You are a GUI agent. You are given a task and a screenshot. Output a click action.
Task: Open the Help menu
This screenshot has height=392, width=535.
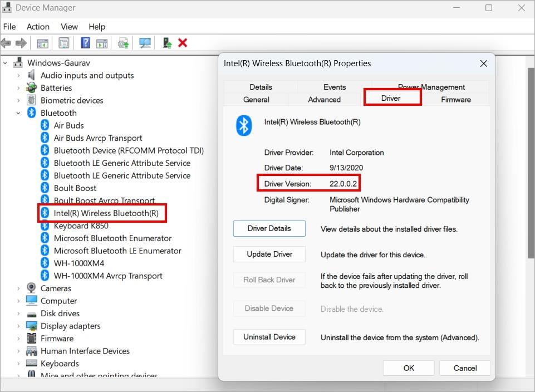[97, 27]
